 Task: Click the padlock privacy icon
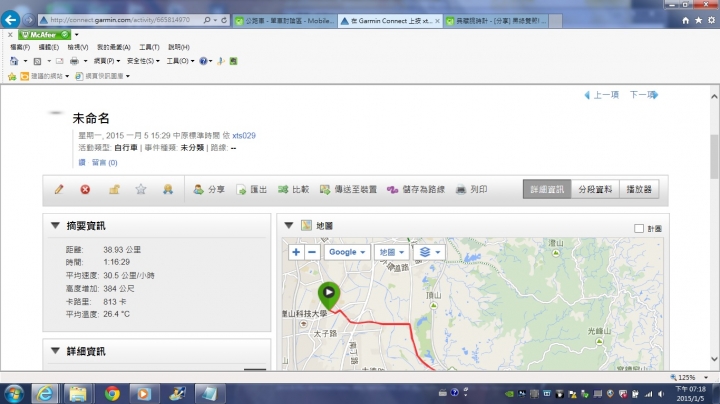[114, 189]
